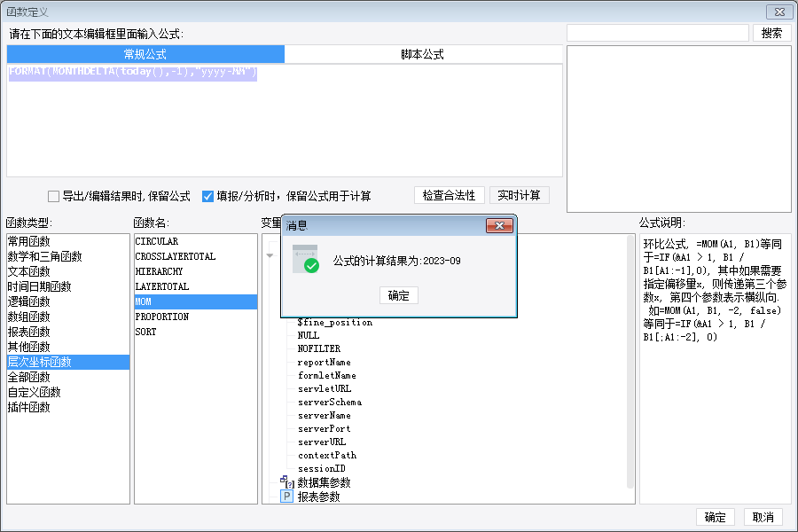Select sessionID variable
Image resolution: width=798 pixels, height=532 pixels.
[322, 468]
